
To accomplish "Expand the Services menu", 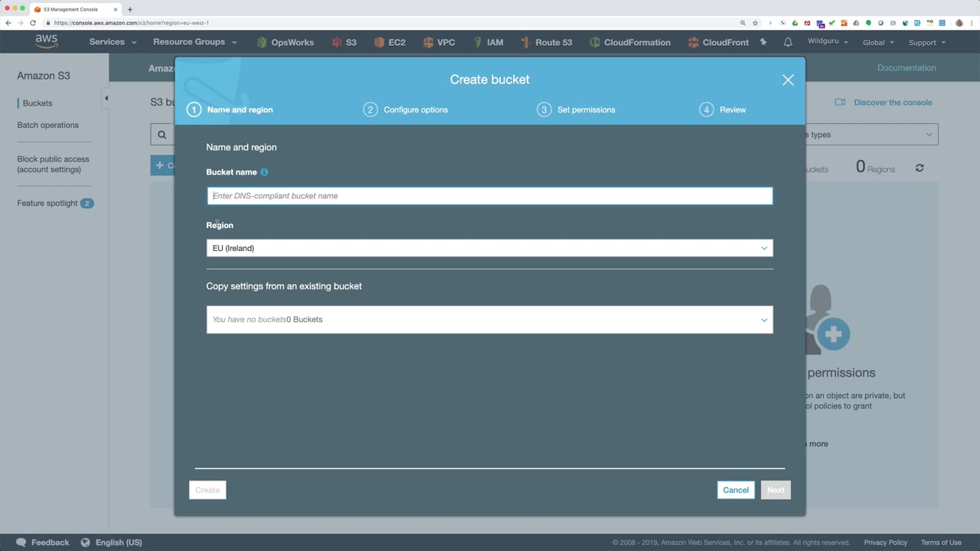I will 113,42.
